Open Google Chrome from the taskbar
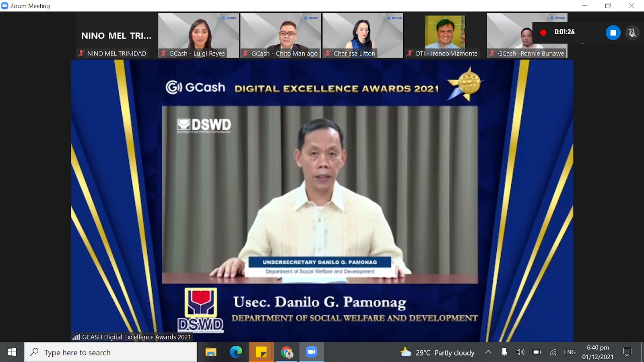This screenshot has width=644, height=362. 287,352
